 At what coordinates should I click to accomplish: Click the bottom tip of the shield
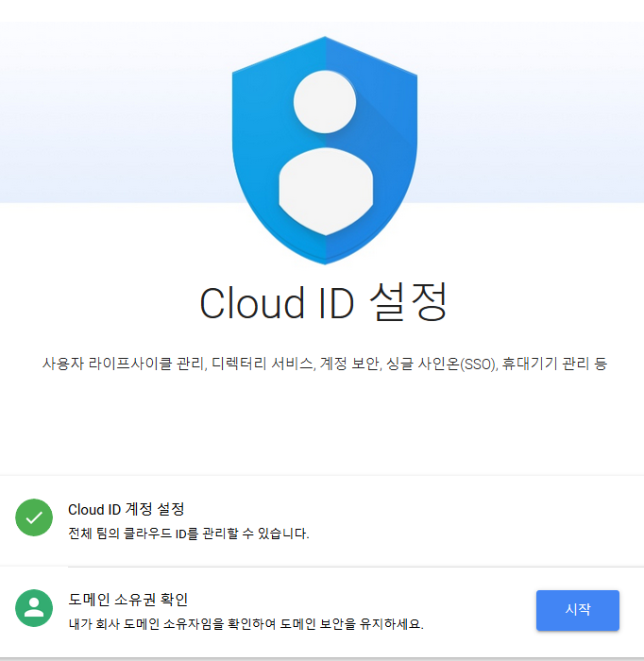click(325, 260)
